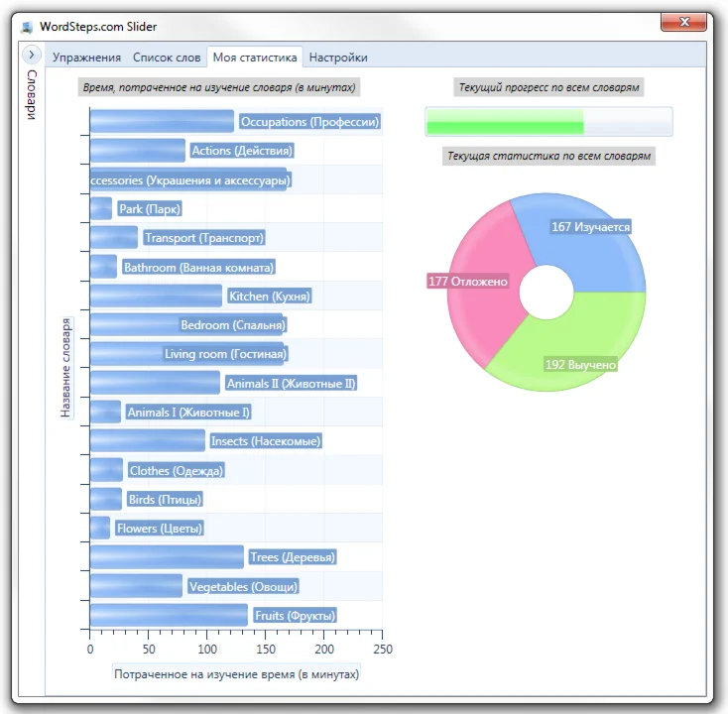Click the Accessories (Украшения и аксессуары) bar label
This screenshot has width=728, height=714.
click(190, 180)
